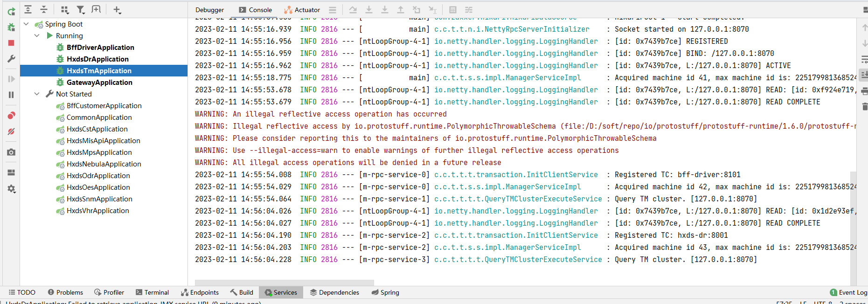The height and width of the screenshot is (304, 868).
Task: Toggle Mute Breakpoints icon
Action: point(11,131)
